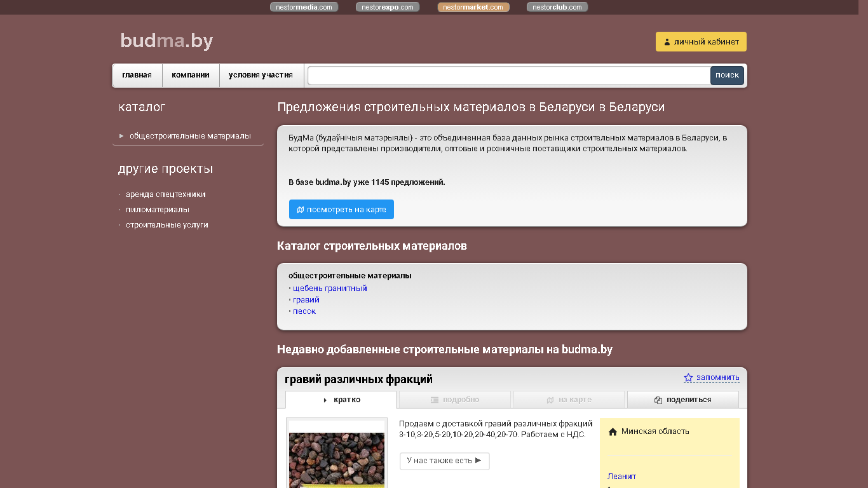Click the home icon beside Минская область
Screen dimensions: 868x488
click(x=613, y=432)
